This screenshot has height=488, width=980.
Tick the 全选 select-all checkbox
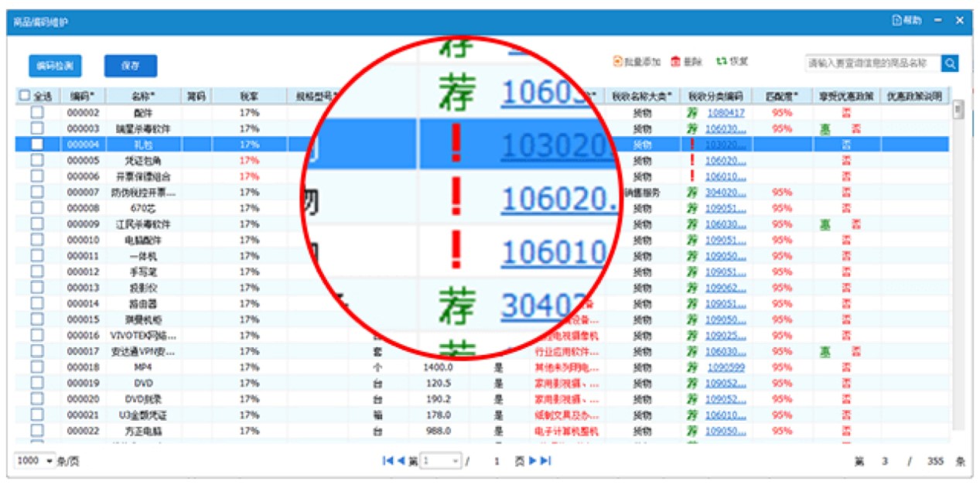[x=25, y=96]
